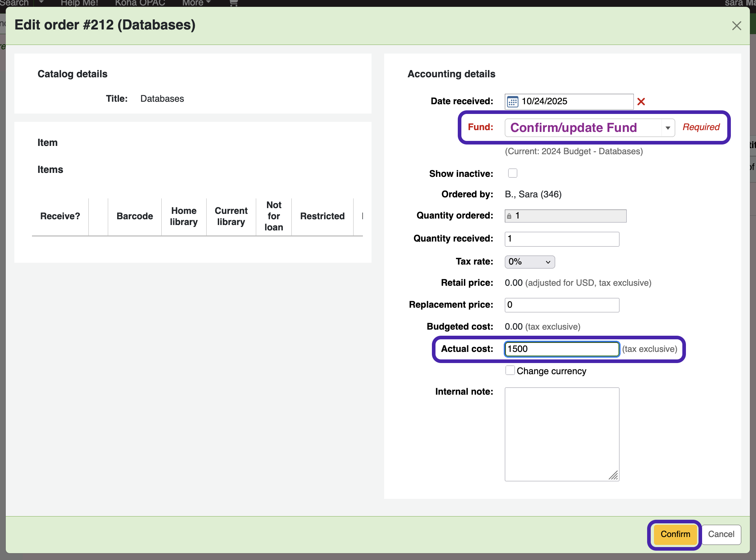Screen dimensions: 756x560
Task: Open Help Me! menu item
Action: pyautogui.click(x=79, y=3)
